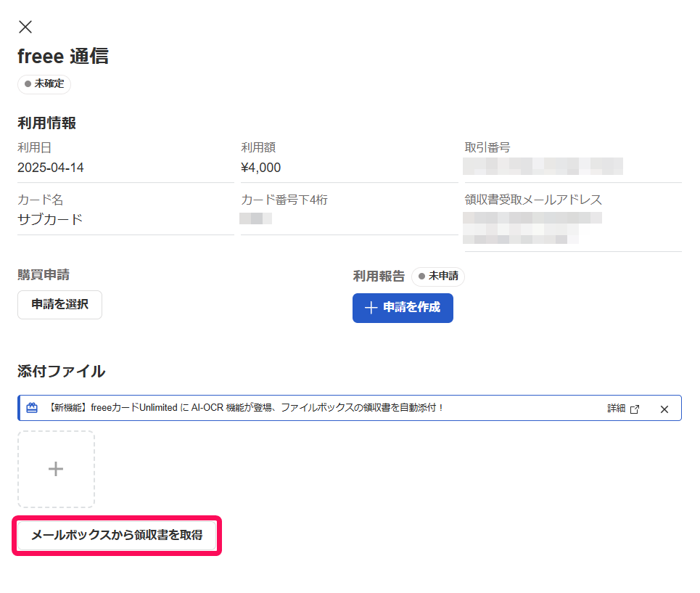Click the カード名 label
This screenshot has height=593, width=700.
point(40,200)
